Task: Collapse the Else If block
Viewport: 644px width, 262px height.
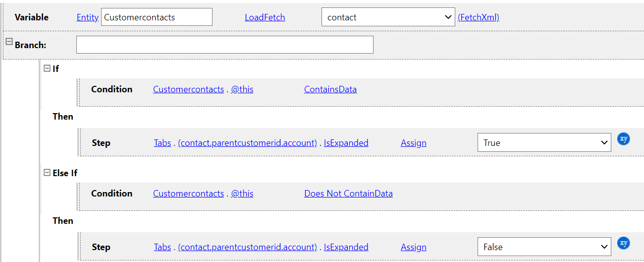Action: 47,172
